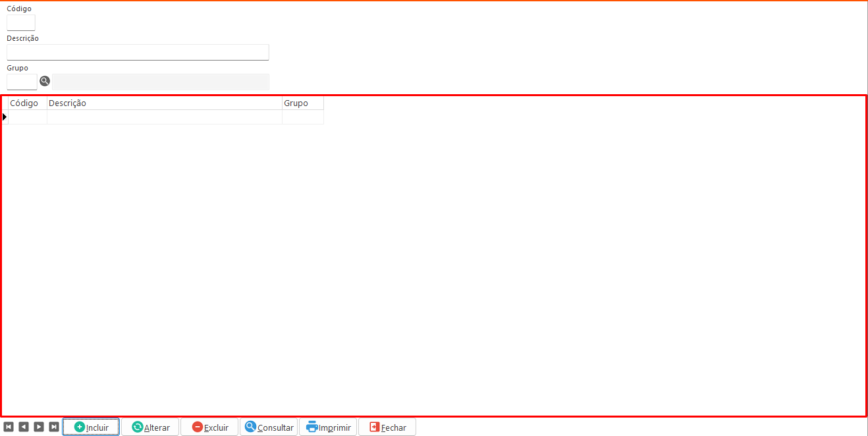Run search using Consultar button

pos(269,427)
